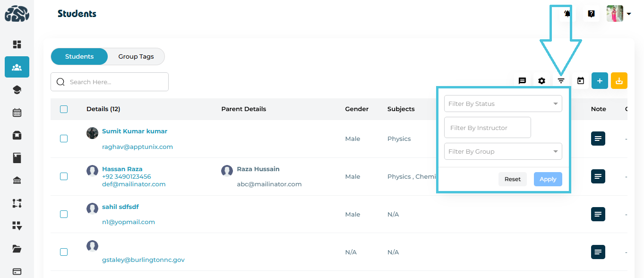This screenshot has height=278, width=644.
Task: Click the yellow download export button
Action: pyautogui.click(x=619, y=81)
